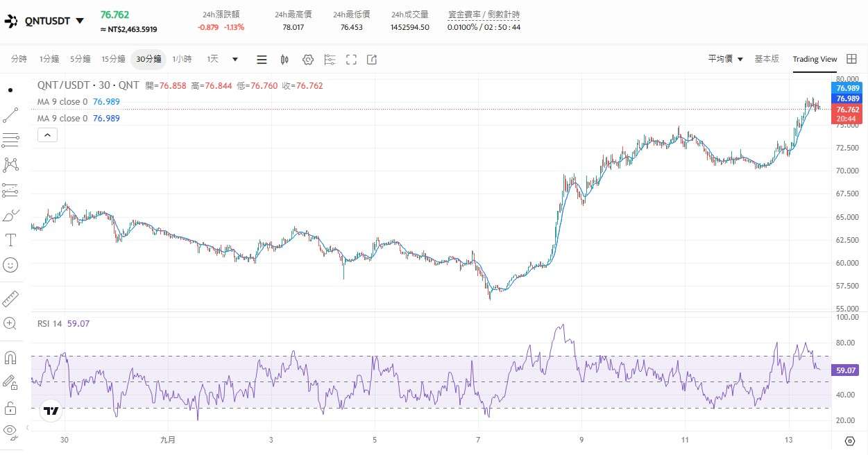
Task: Select the emoji sticker tool
Action: [10, 264]
